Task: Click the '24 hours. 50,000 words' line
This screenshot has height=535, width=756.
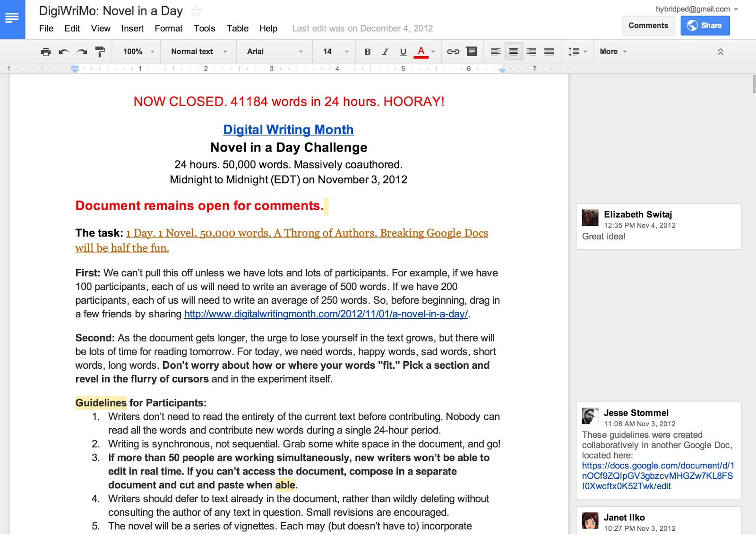Action: pyautogui.click(x=288, y=165)
